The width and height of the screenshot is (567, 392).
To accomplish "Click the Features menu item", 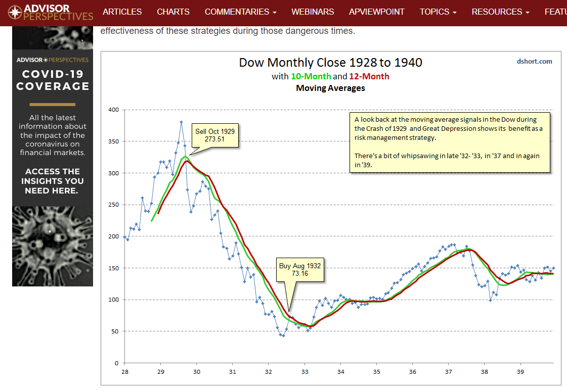I will click(x=555, y=12).
